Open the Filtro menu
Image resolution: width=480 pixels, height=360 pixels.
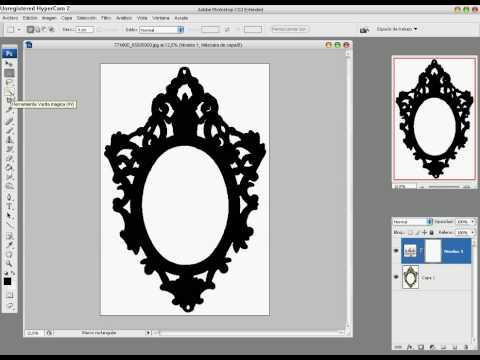pos(106,18)
